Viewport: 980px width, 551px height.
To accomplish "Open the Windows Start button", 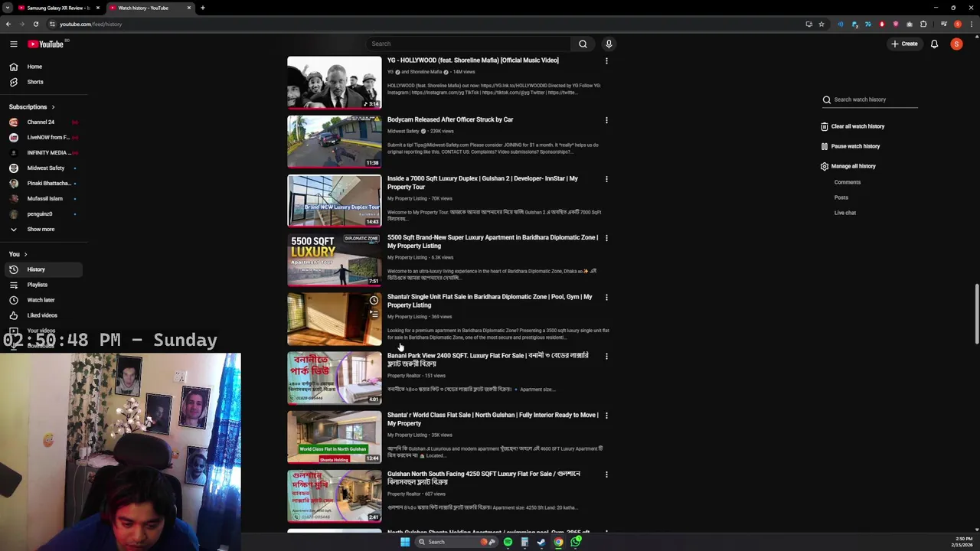I will coord(405,542).
